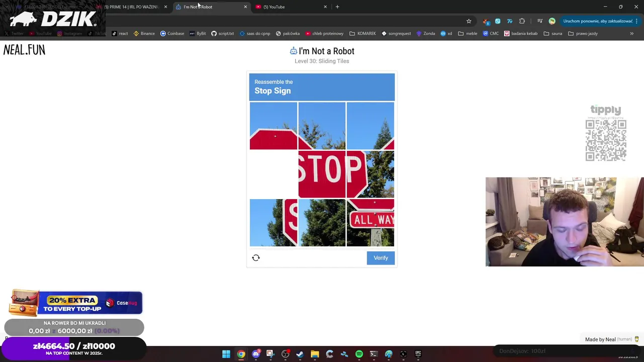Click the robot icon beside I'm Not a Robot

293,51
